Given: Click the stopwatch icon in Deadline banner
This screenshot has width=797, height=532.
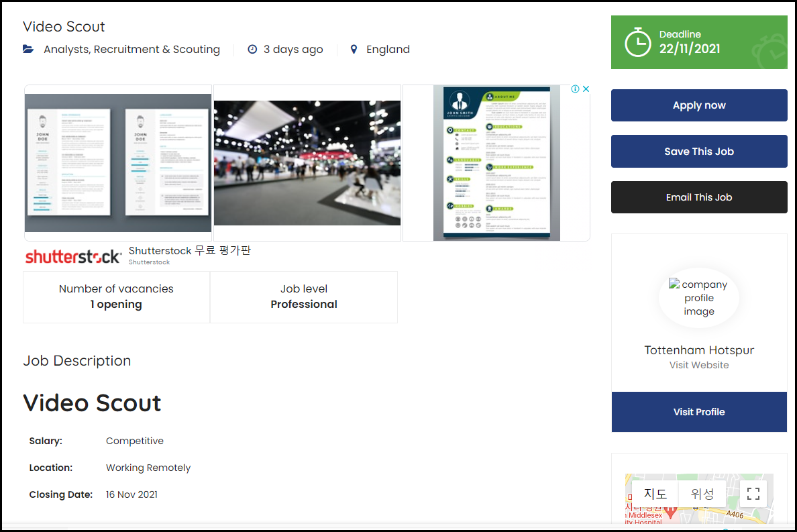Looking at the screenshot, I should click(637, 42).
